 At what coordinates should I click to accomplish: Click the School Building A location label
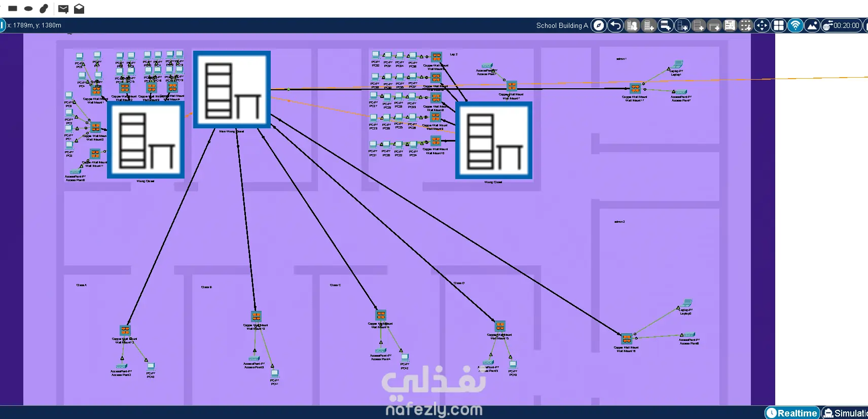tap(562, 25)
